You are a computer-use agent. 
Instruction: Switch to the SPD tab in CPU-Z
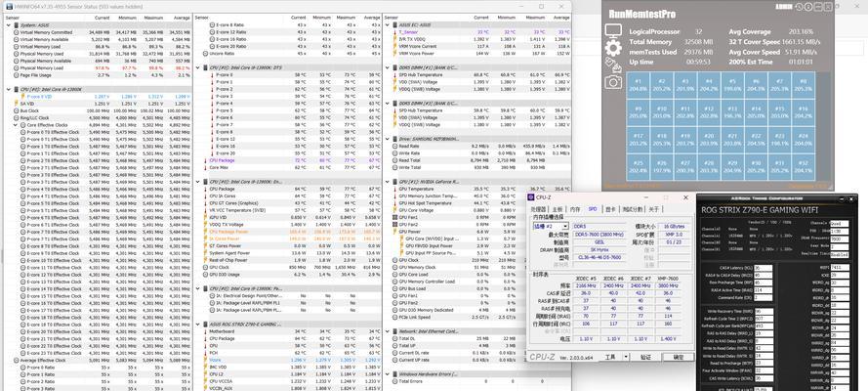593,209
